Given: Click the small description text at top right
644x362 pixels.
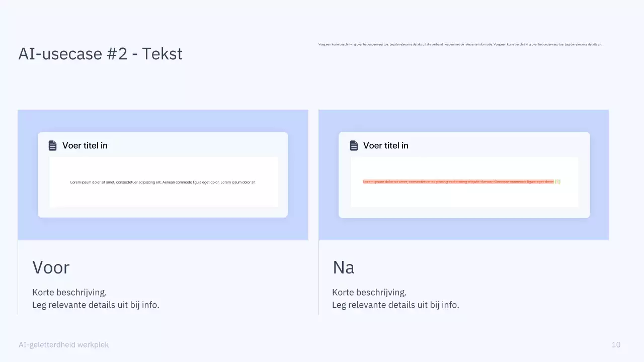Looking at the screenshot, I should (x=460, y=44).
